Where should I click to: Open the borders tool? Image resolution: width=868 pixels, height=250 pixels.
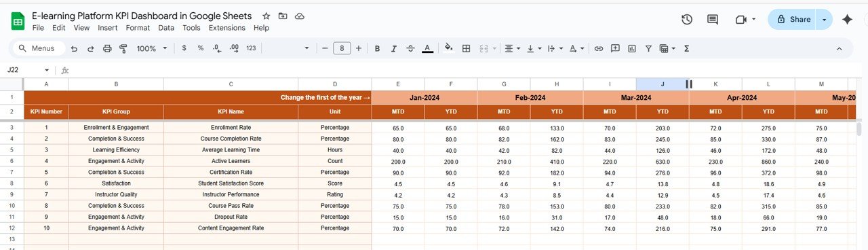click(467, 48)
